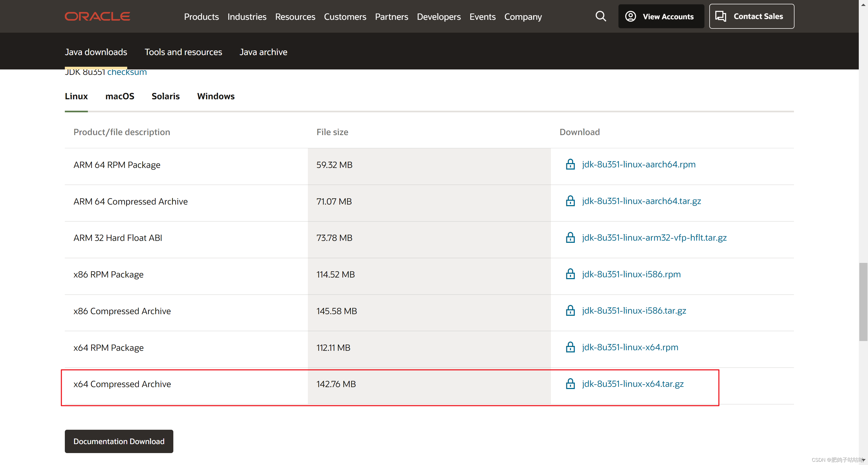Screen dimensions: 868x465
Task: Click lock icon beside jdk-8u351-linux-x64.rpm
Action: coord(570,348)
